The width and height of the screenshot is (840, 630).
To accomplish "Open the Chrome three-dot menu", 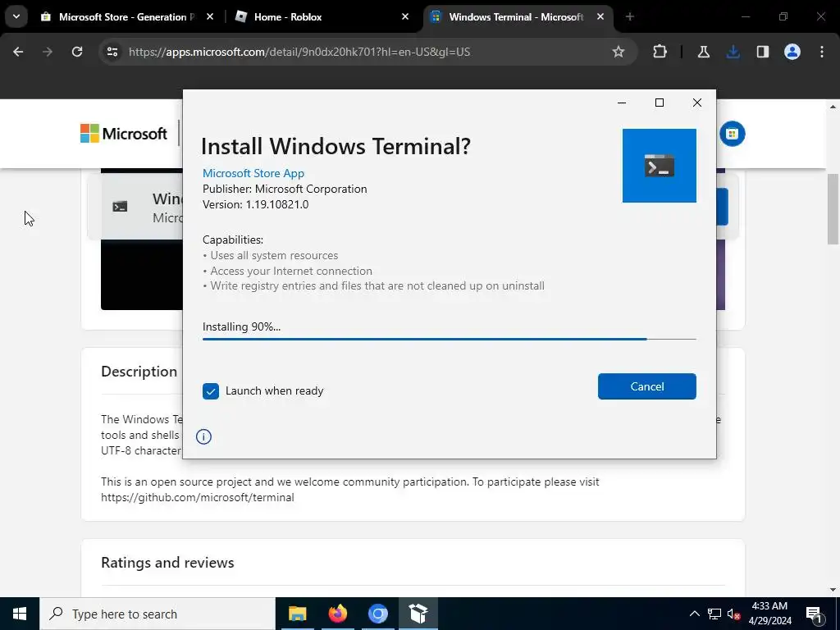I will (822, 52).
